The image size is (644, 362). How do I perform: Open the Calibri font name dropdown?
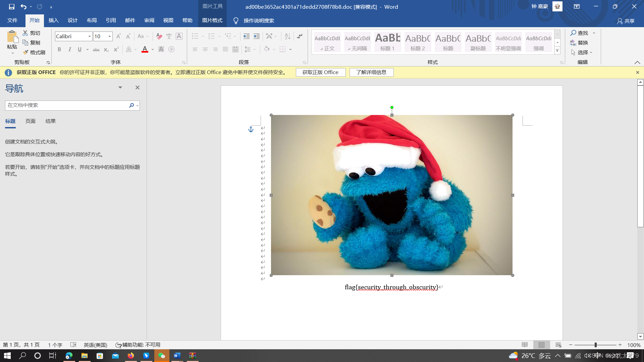(x=90, y=36)
